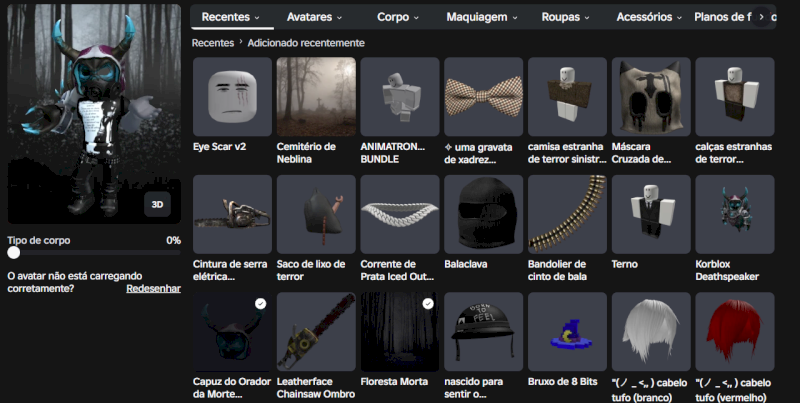
Task: Select the ANIMATRON BUNDLE item
Action: tap(399, 97)
